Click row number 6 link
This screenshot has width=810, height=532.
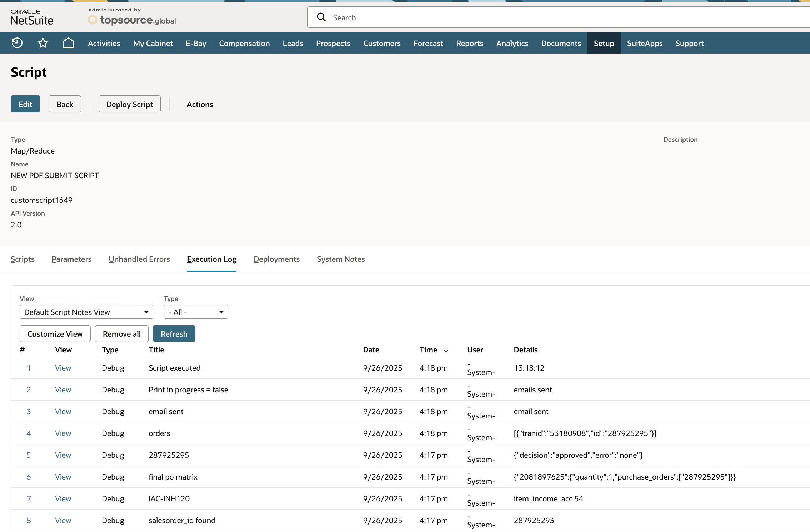click(x=29, y=477)
